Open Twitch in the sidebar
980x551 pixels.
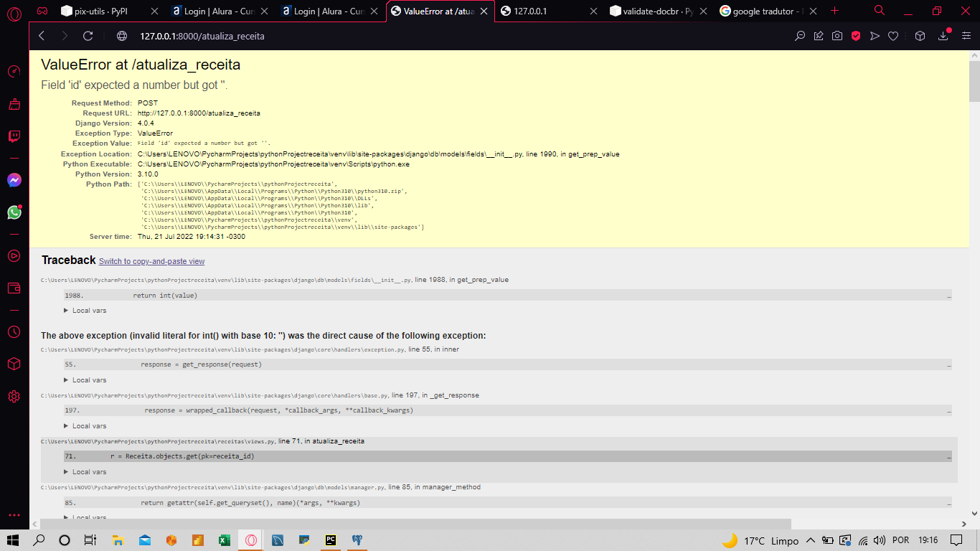click(x=14, y=136)
